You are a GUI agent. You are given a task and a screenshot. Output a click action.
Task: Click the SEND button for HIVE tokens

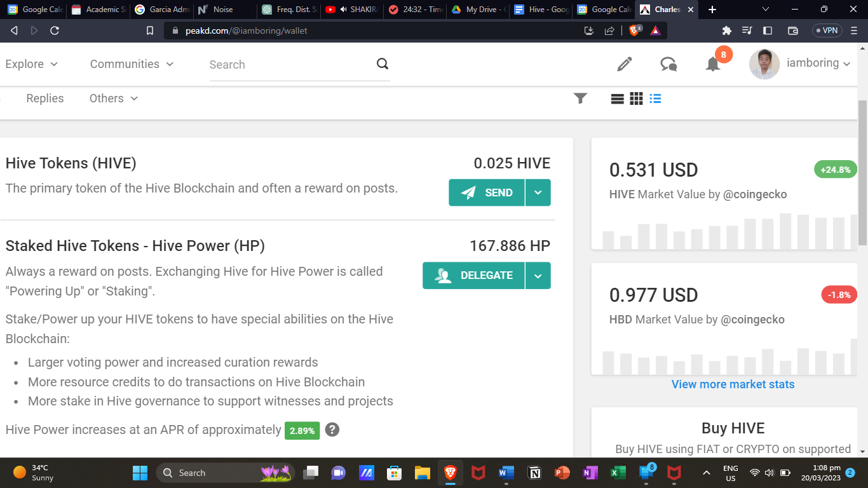click(x=487, y=193)
